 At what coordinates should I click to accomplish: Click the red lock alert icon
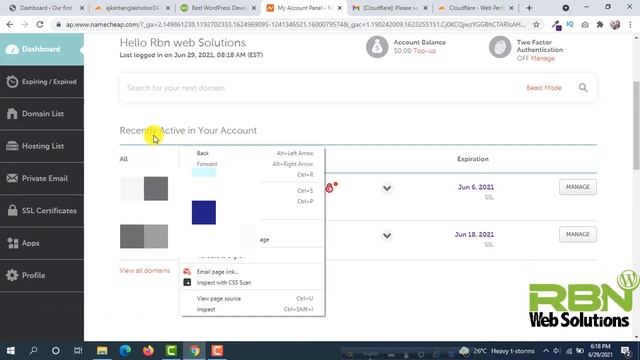click(x=330, y=188)
